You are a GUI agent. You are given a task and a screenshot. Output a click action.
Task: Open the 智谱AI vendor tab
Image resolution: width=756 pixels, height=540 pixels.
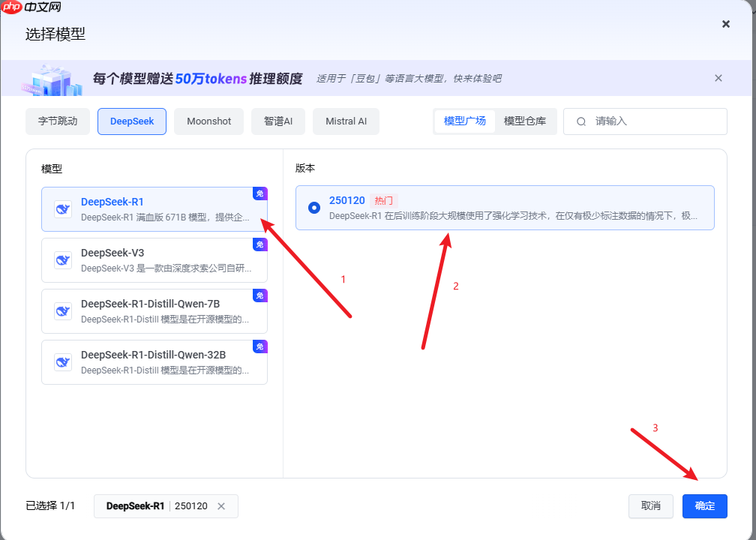click(278, 121)
